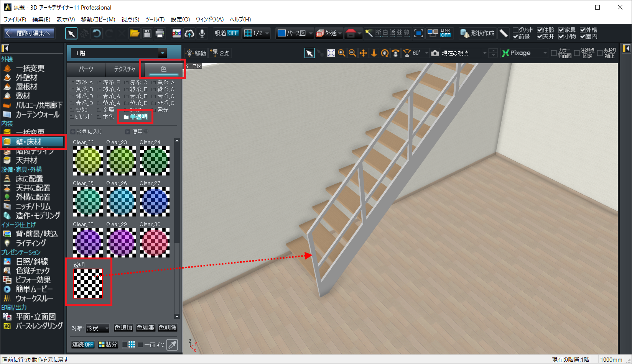This screenshot has height=364, width=632.
Task: Enable the グリッド checkbox
Action: (x=515, y=30)
